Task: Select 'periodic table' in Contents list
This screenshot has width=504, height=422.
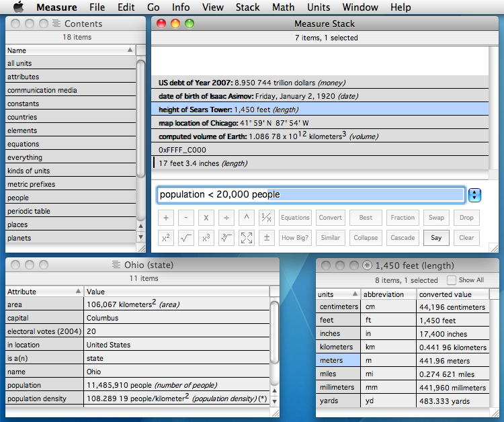Action: [x=71, y=211]
